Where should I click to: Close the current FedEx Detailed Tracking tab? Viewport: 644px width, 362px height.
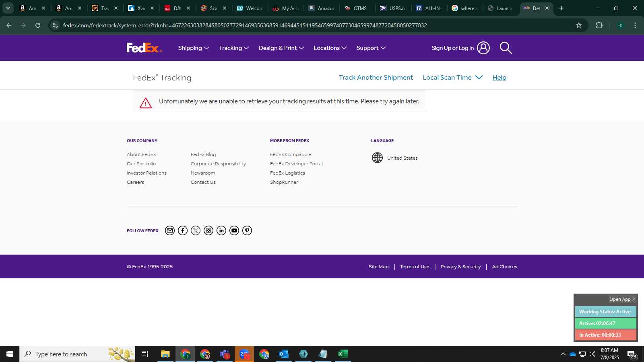[547, 8]
